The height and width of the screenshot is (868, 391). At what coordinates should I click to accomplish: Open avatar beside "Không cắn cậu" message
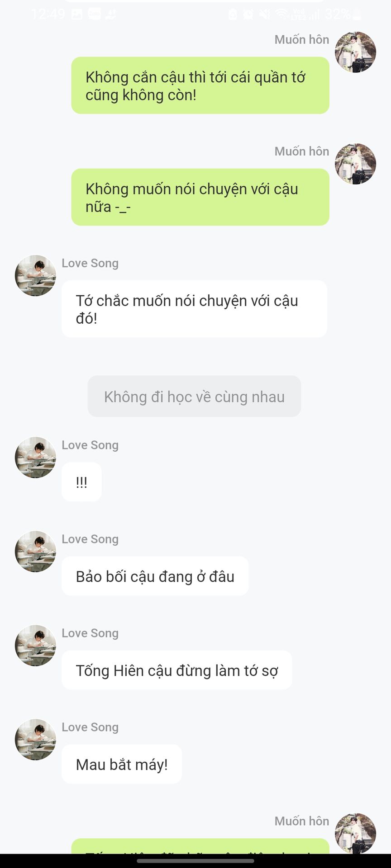355,52
